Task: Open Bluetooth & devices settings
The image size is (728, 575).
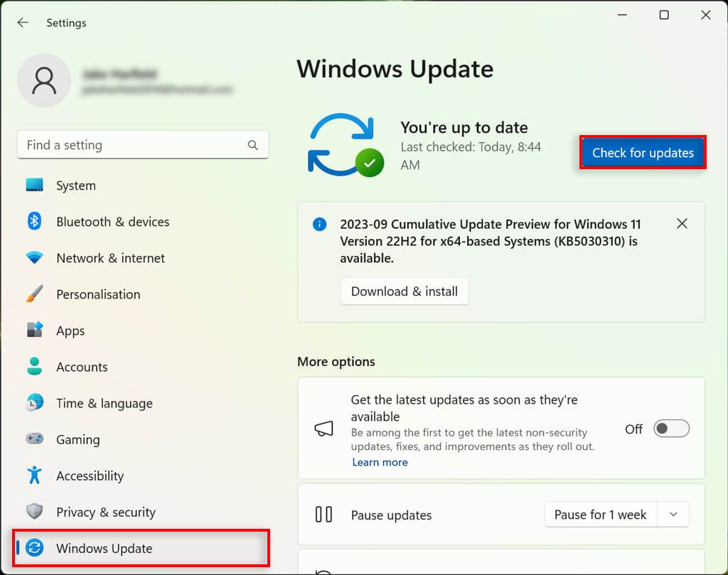Action: point(143,221)
